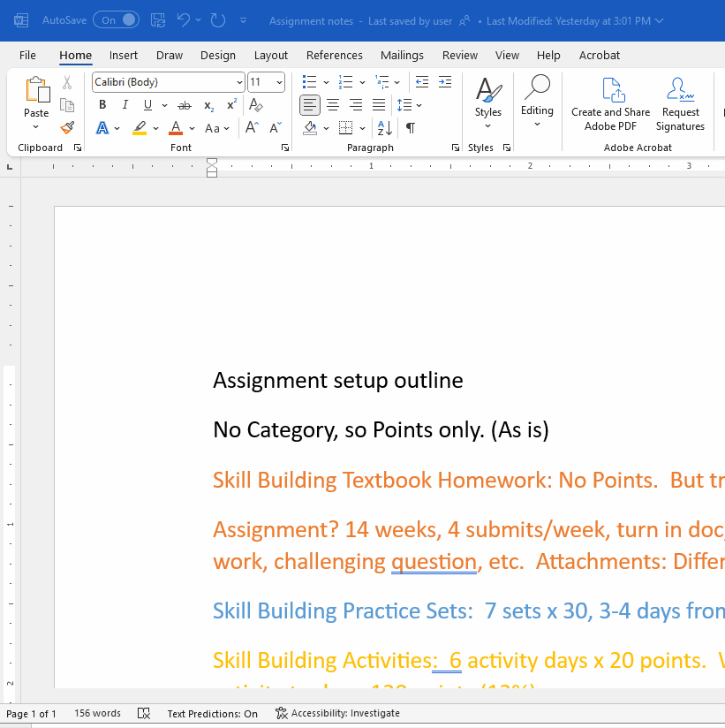Apply bold formatting
This screenshot has width=725, height=728.
[102, 104]
